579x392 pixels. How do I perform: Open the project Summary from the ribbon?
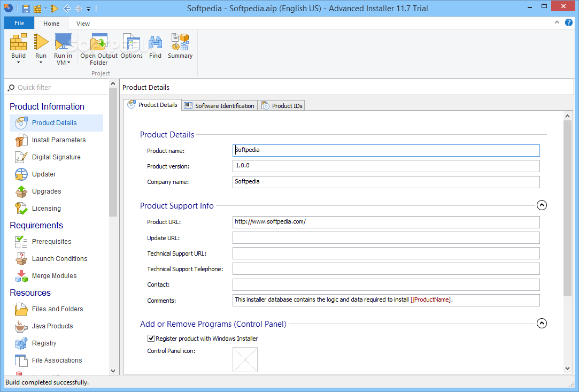pos(180,46)
